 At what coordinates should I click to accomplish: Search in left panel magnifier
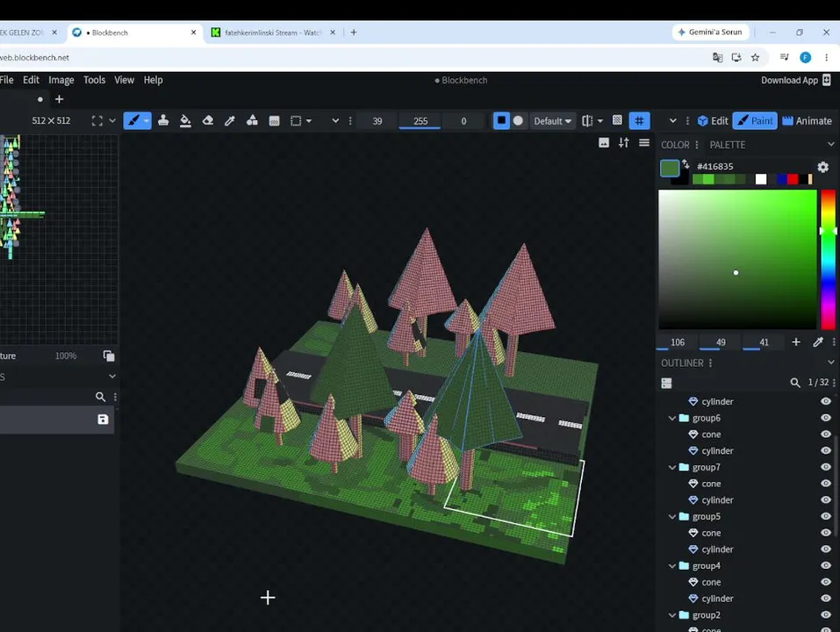100,397
